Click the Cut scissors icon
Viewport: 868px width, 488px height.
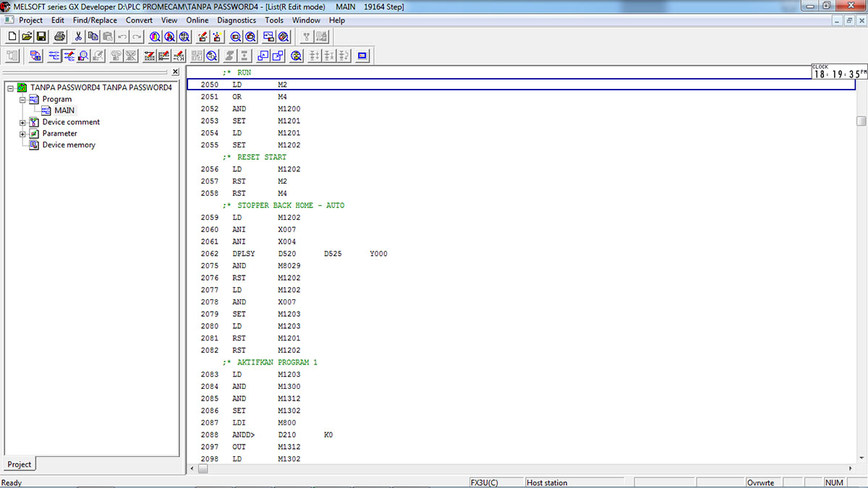point(79,36)
